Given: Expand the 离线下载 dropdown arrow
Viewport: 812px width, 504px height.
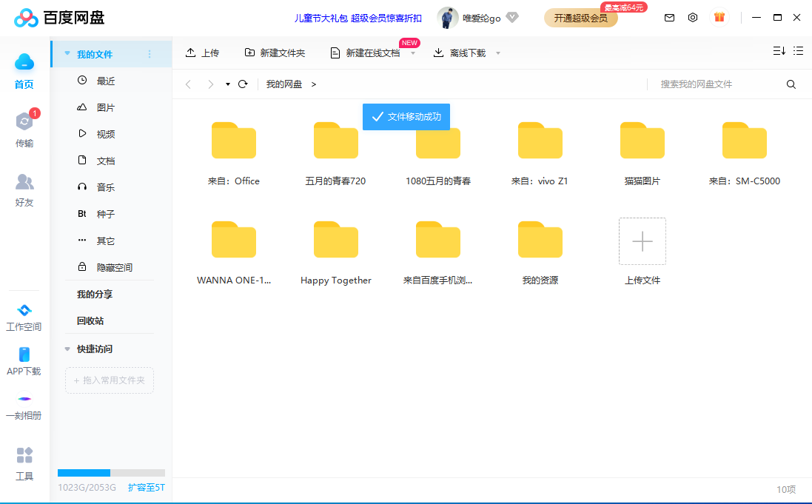Looking at the screenshot, I should pyautogui.click(x=498, y=53).
